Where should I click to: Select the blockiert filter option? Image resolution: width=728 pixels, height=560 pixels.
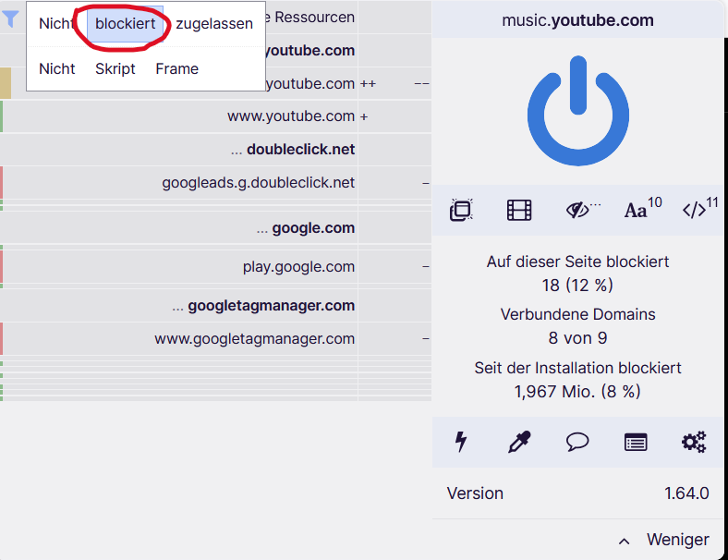click(x=126, y=24)
